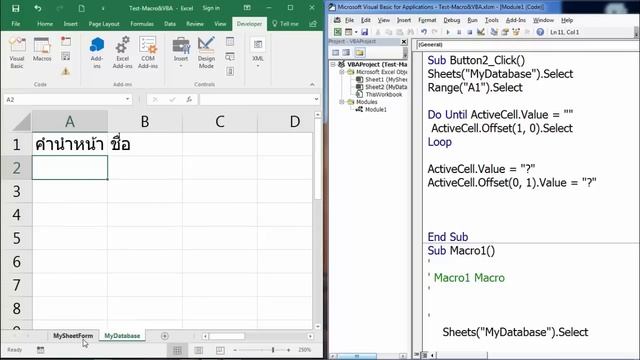The image size is (640, 360).
Task: Switch to the Home ribbon tab
Action: 45,24
